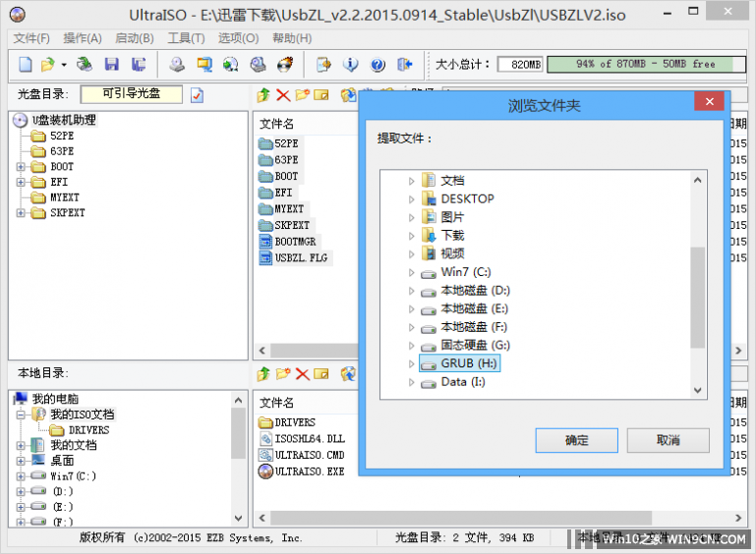Click the Convert image toolbar icon
756x554 pixels.
point(231,64)
